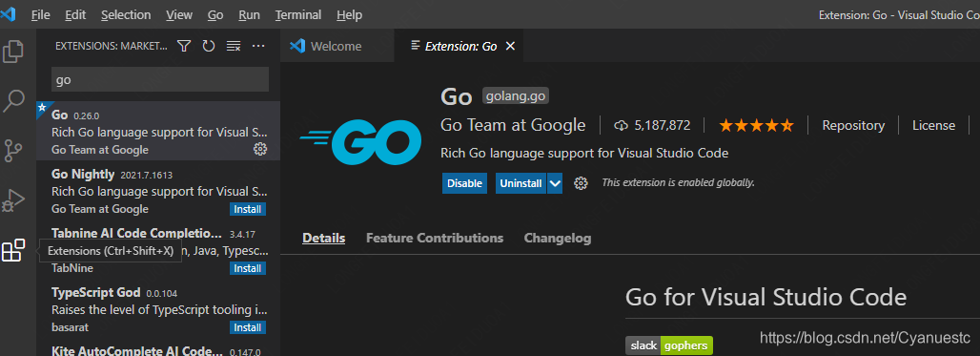Close the Extension: Go tab
This screenshot has height=356, width=980.
tap(510, 46)
